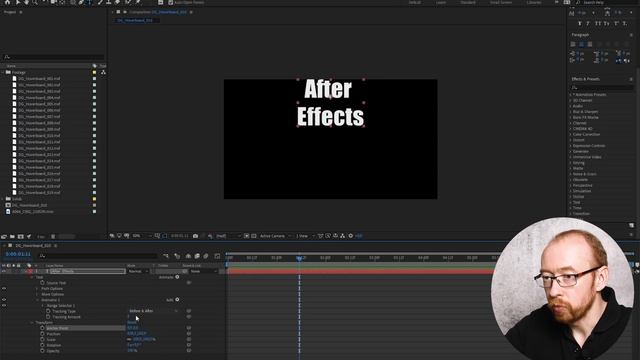Image resolution: width=640 pixels, height=360 pixels.
Task: Toggle Tracking Type stopwatch
Action: tap(48, 311)
